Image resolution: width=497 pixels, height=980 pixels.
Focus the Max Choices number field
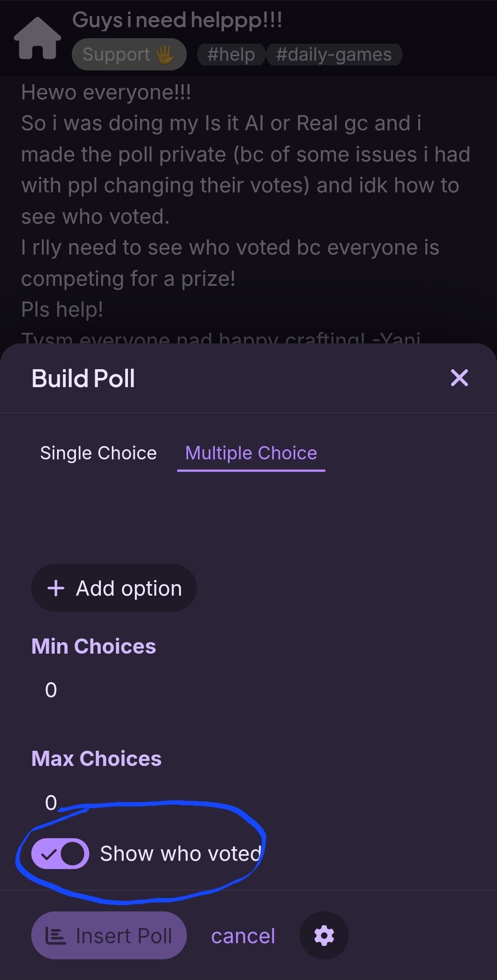tap(248, 802)
